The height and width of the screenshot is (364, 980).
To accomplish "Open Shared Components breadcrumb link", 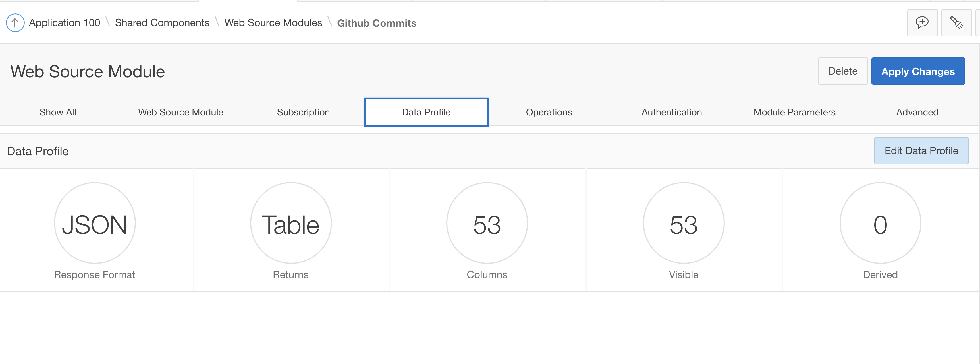I will click(x=162, y=23).
